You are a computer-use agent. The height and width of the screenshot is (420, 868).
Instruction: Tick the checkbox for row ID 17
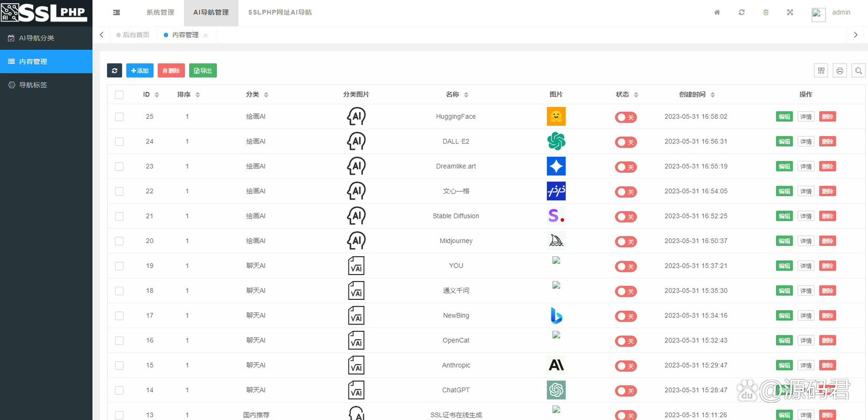tap(119, 316)
